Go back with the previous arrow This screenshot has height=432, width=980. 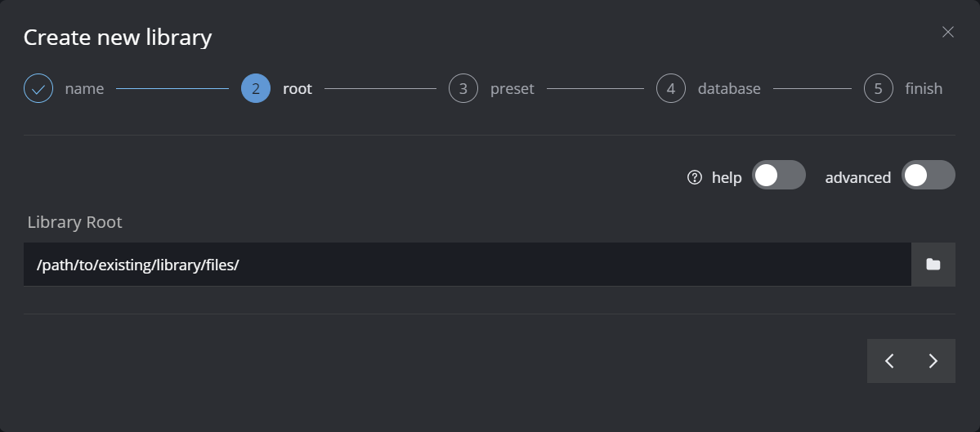[x=889, y=361]
